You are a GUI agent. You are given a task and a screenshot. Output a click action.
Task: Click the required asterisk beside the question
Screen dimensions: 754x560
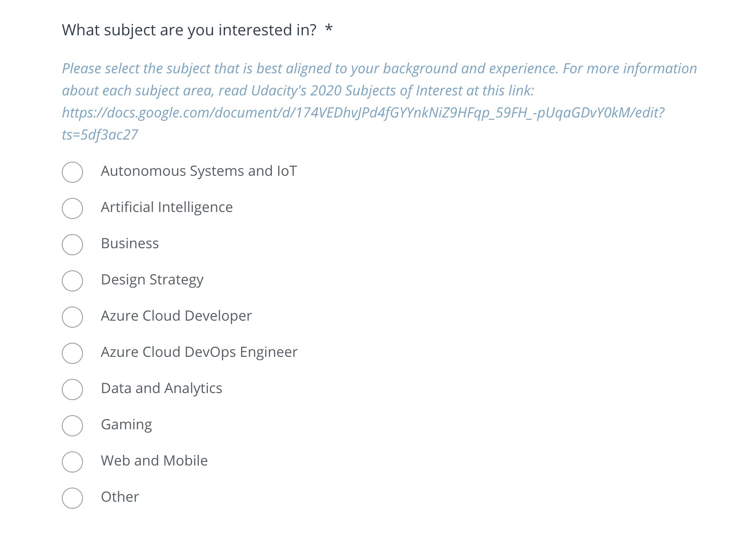(x=328, y=29)
